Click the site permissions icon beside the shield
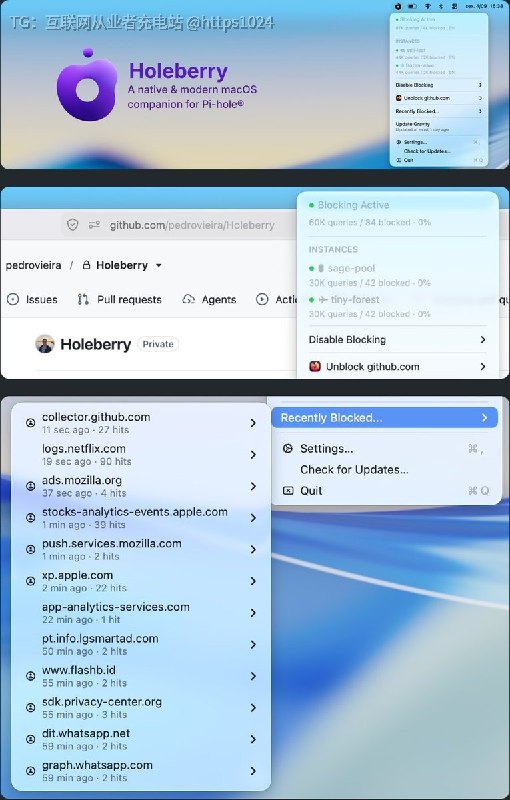This screenshot has width=510, height=800. pos(94,224)
